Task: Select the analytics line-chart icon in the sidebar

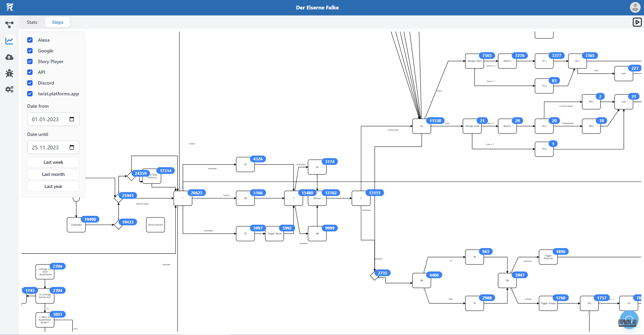Action: (9, 41)
